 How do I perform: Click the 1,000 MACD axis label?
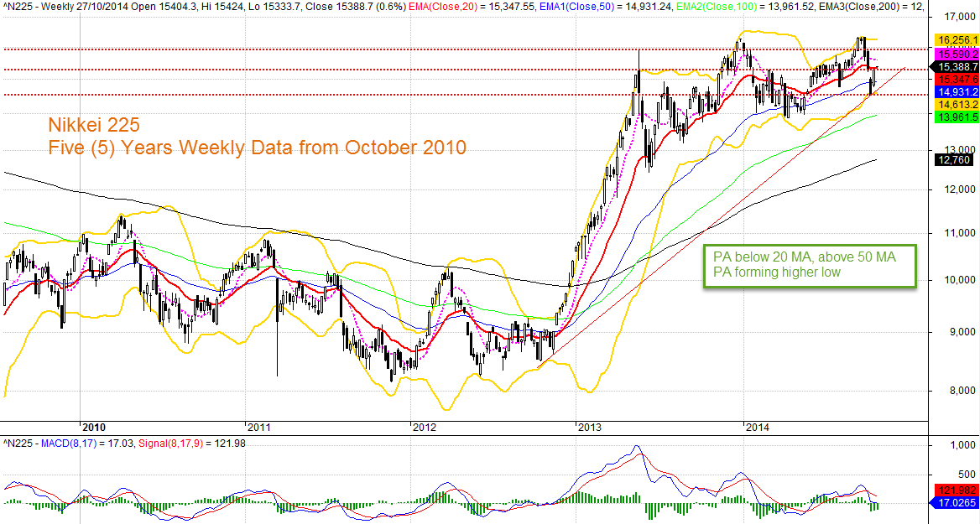pos(962,444)
